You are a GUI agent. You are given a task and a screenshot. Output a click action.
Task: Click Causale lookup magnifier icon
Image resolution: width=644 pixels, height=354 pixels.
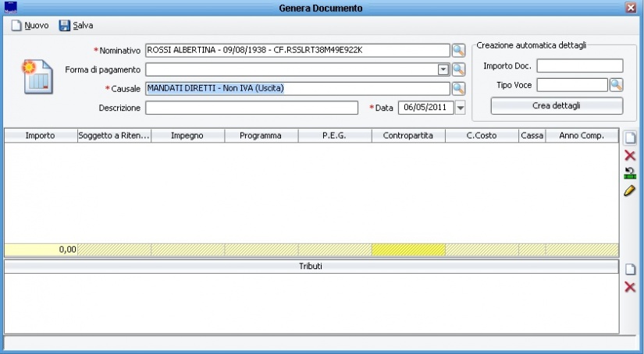tap(458, 88)
